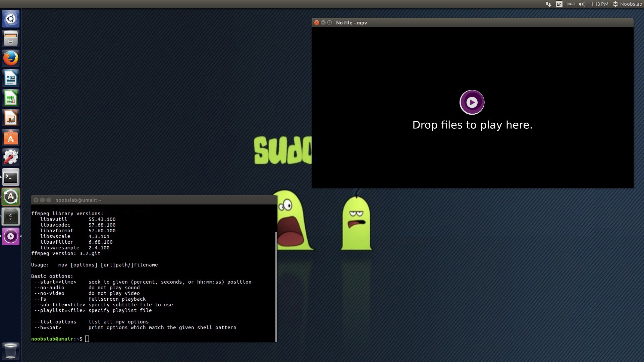Close the mpv window
644x362 pixels.
[x=317, y=22]
